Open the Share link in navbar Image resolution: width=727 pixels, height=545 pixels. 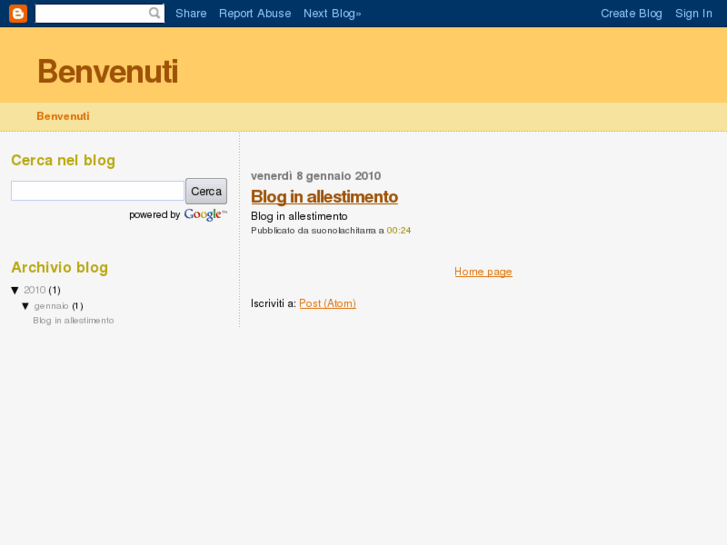(191, 13)
